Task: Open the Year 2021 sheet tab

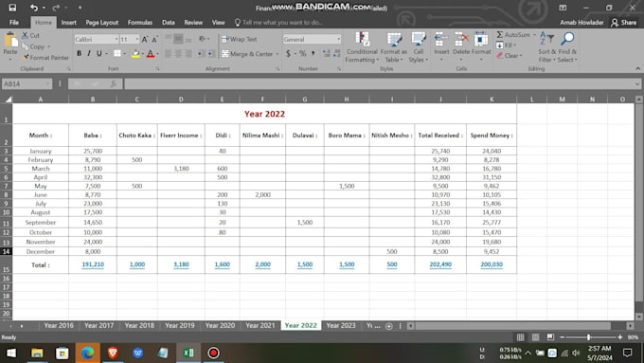Action: coord(260,325)
